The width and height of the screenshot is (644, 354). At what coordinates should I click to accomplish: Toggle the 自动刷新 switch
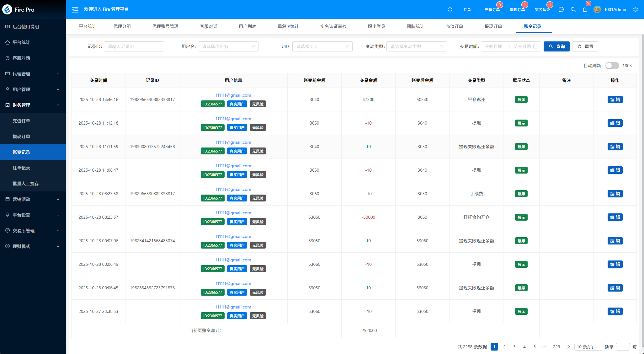tap(612, 66)
